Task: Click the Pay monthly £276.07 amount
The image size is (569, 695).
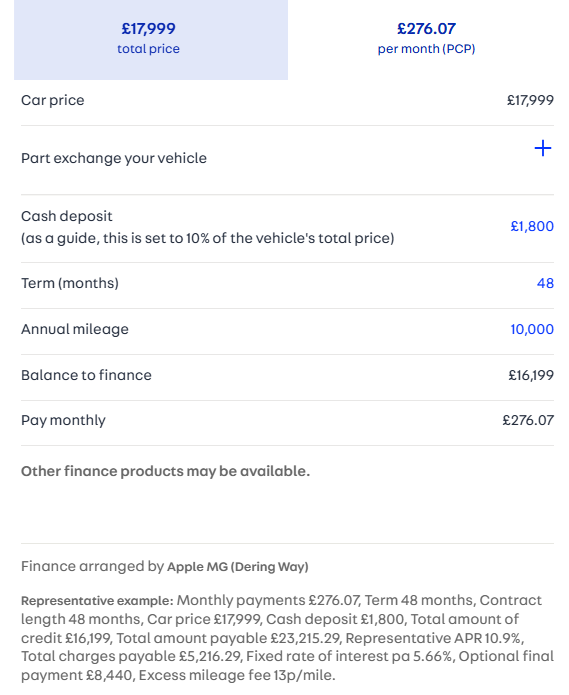Action: pos(528,420)
